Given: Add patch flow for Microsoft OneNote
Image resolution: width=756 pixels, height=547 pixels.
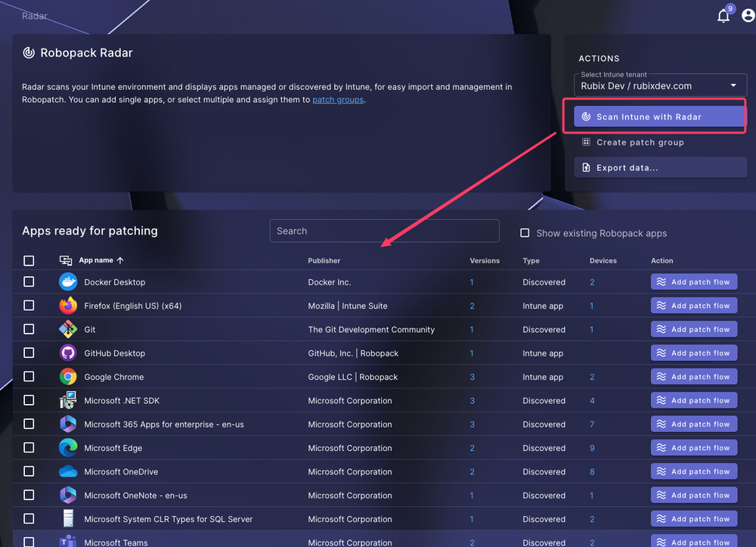Looking at the screenshot, I should tap(694, 495).
